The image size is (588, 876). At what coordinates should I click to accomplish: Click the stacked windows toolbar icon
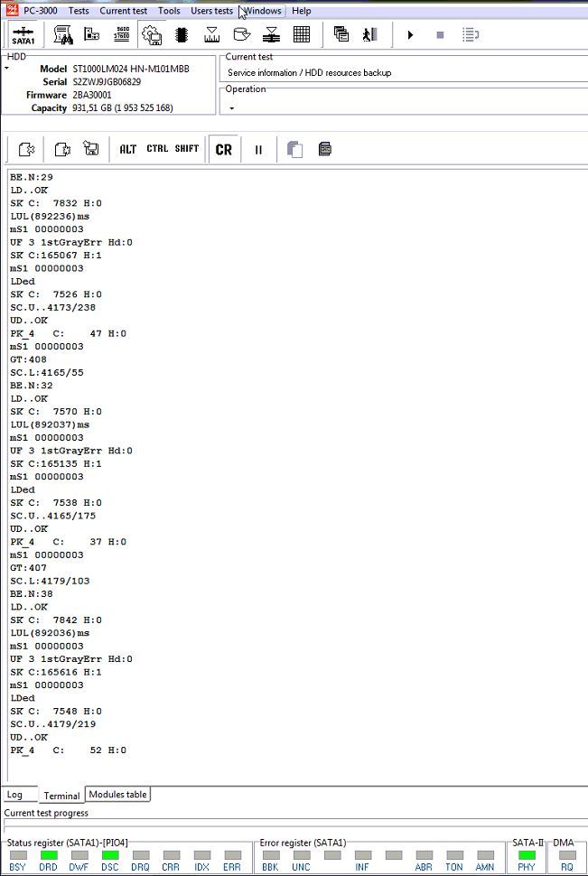341,35
